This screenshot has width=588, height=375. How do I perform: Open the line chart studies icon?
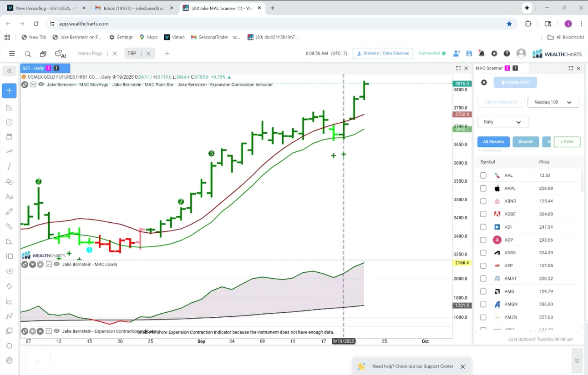point(9,301)
